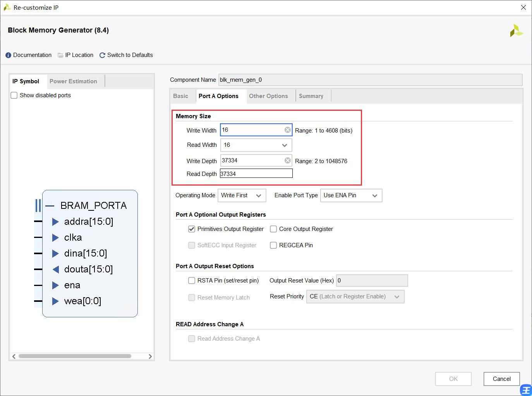Toggle the Reset Memory Latch checkbox

(x=192, y=298)
